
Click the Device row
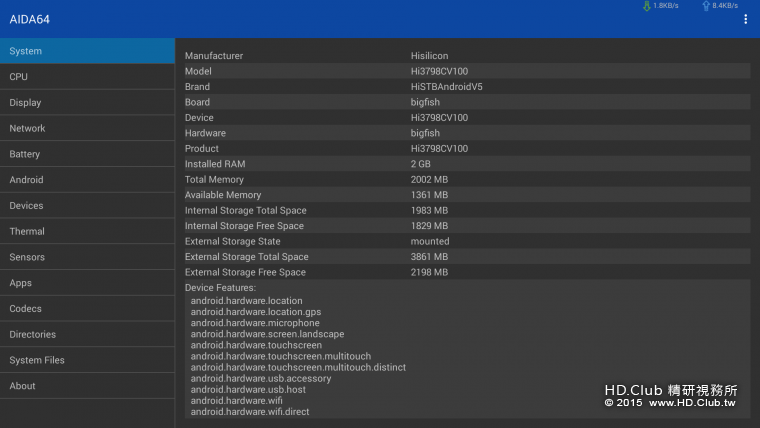467,118
